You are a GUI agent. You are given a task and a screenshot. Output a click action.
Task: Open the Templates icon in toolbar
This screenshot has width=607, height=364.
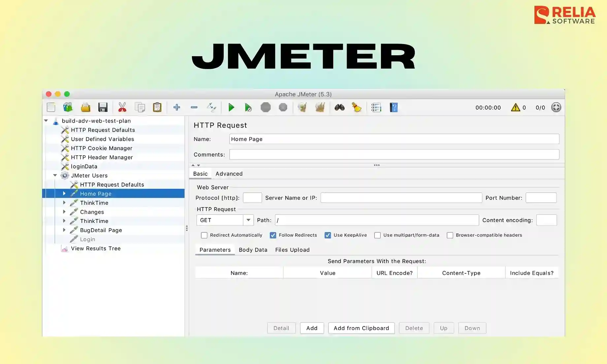tap(68, 107)
